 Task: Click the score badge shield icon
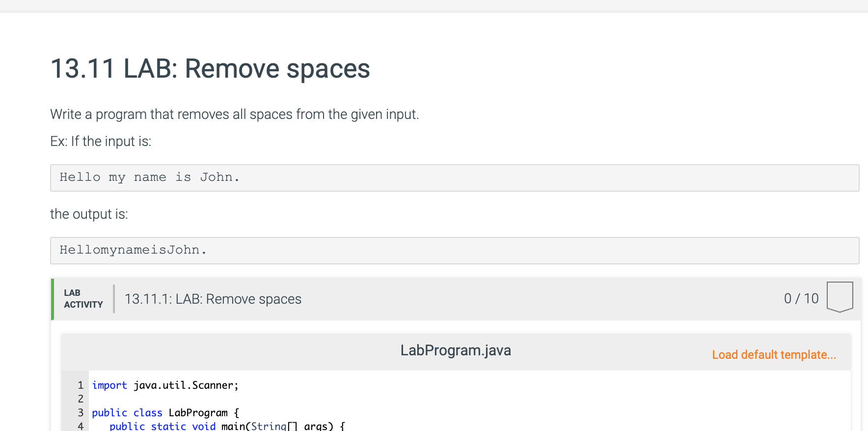[840, 297]
